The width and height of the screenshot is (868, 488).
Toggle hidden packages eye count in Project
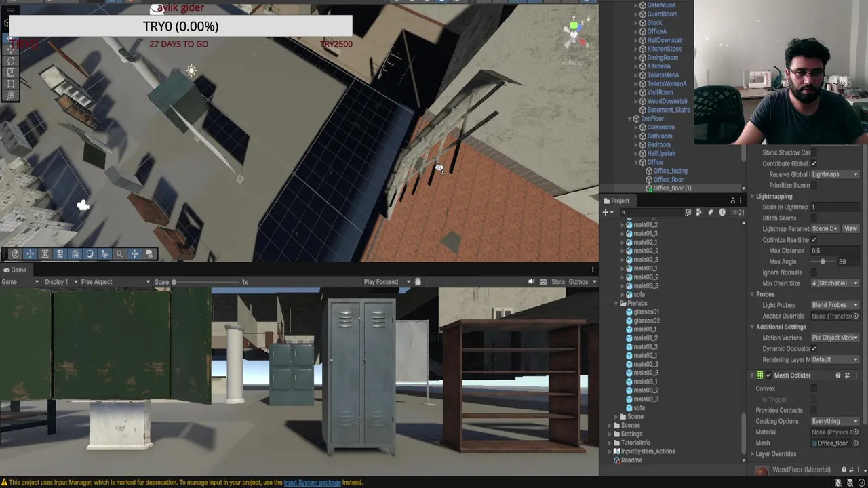click(x=737, y=212)
